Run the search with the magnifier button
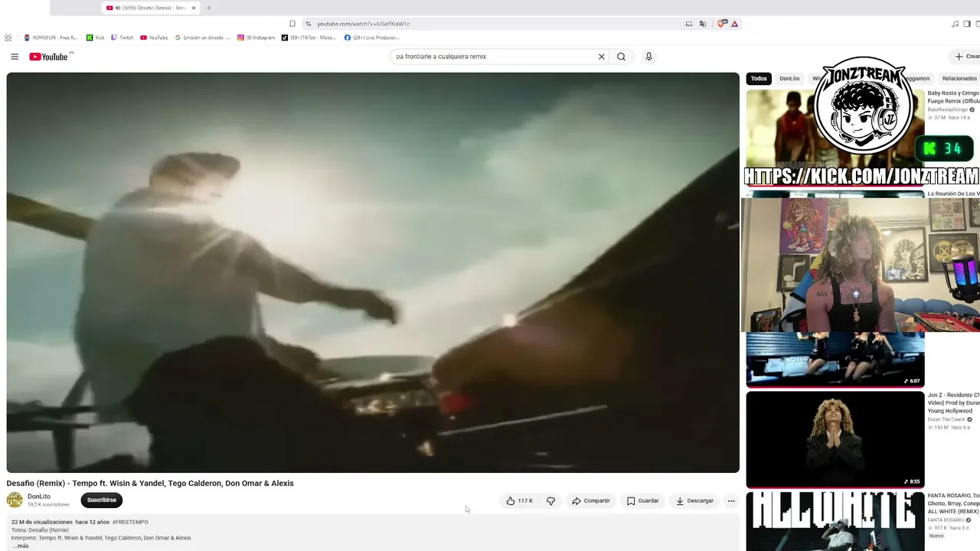The width and height of the screenshot is (980, 551). click(x=621, y=57)
